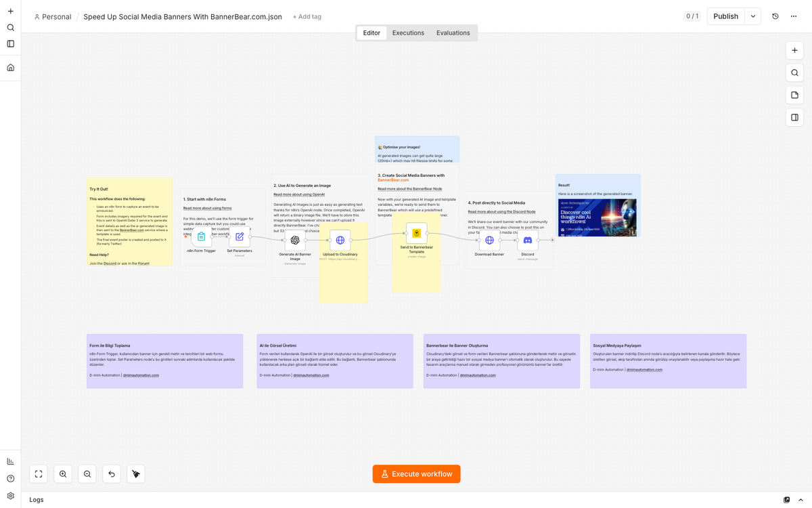This screenshot has width=812, height=508.
Task: Open settings gear in sidebar
Action: 10,496
